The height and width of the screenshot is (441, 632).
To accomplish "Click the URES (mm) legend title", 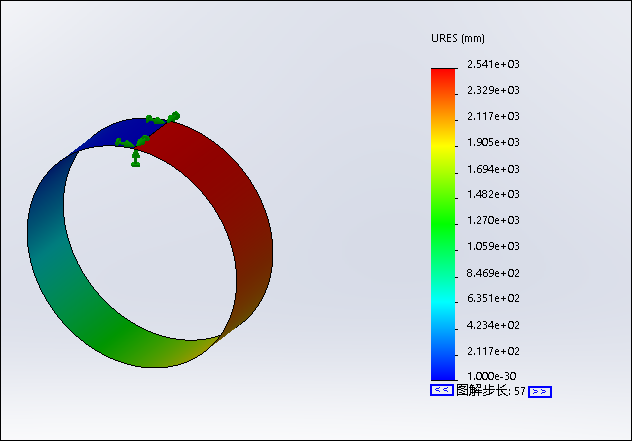I will [x=458, y=38].
